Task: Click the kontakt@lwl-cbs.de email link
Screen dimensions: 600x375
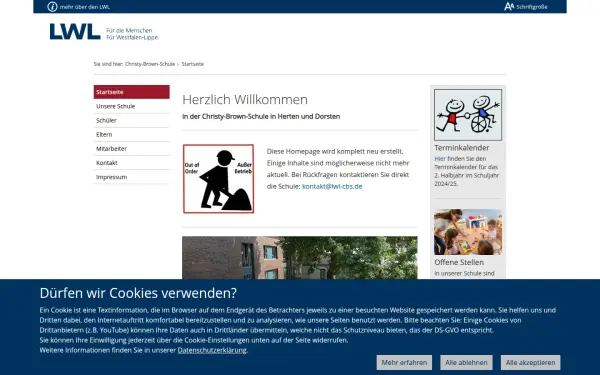Action: point(332,186)
